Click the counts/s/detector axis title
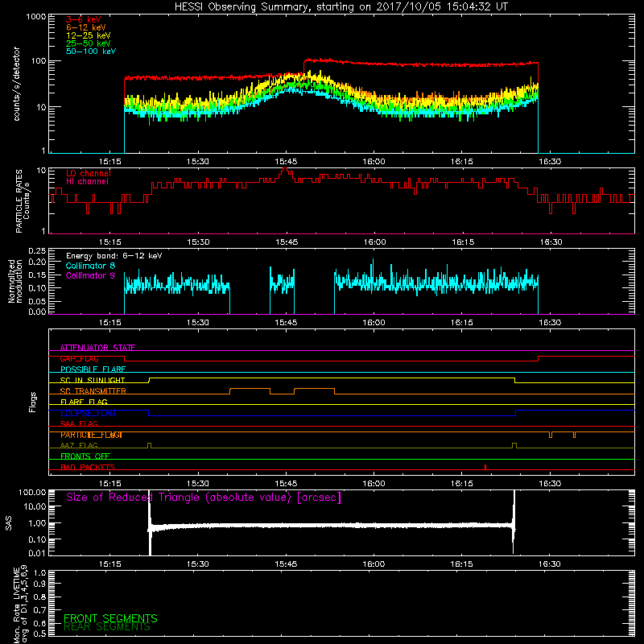This screenshot has height=644, width=644. coord(16,84)
